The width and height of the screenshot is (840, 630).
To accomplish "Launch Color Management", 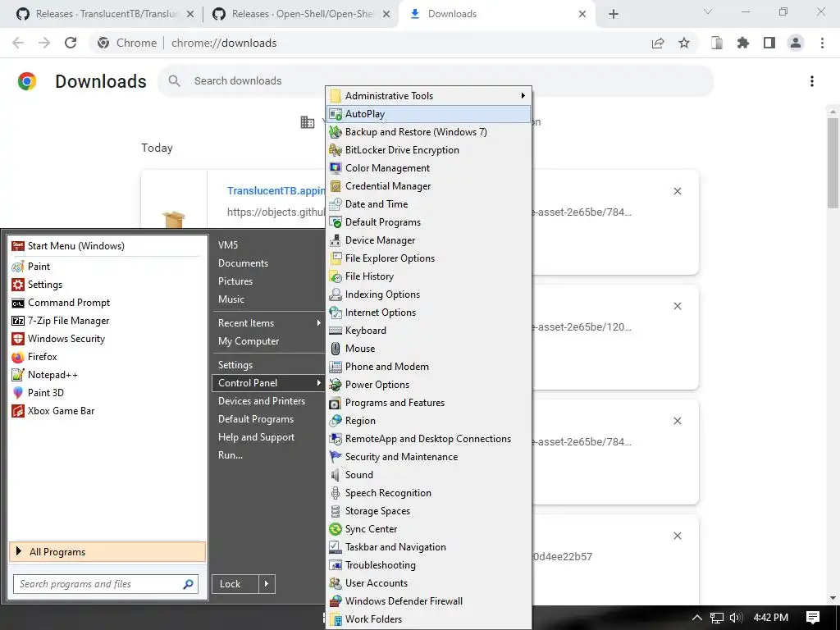I will point(428,167).
